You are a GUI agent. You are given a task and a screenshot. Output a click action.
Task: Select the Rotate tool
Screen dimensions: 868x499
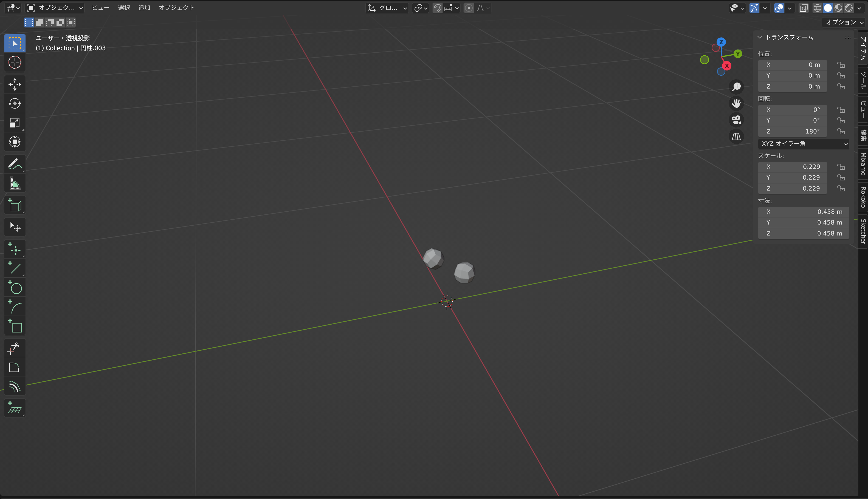click(15, 104)
